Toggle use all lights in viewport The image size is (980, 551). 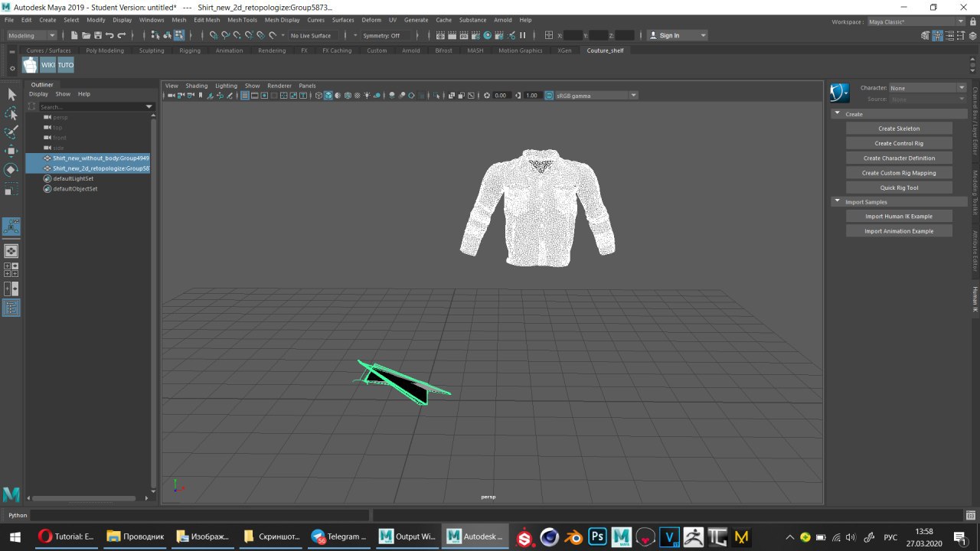click(x=367, y=96)
